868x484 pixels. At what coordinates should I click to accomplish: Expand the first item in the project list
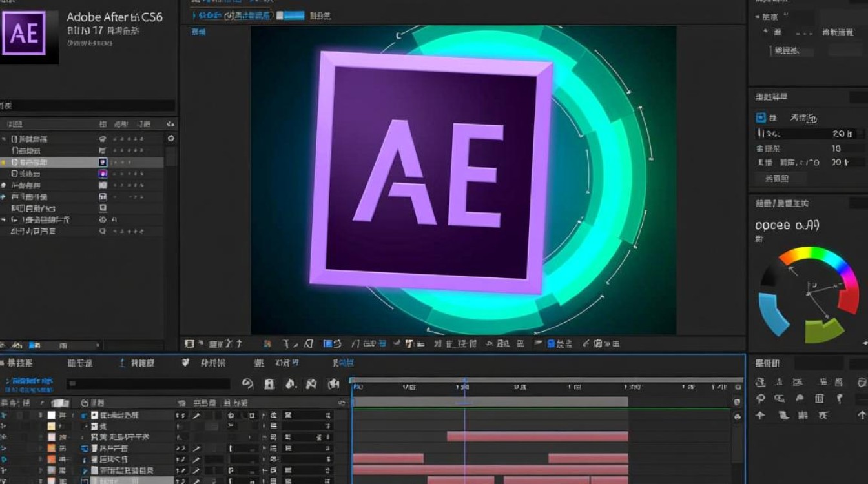[5, 139]
